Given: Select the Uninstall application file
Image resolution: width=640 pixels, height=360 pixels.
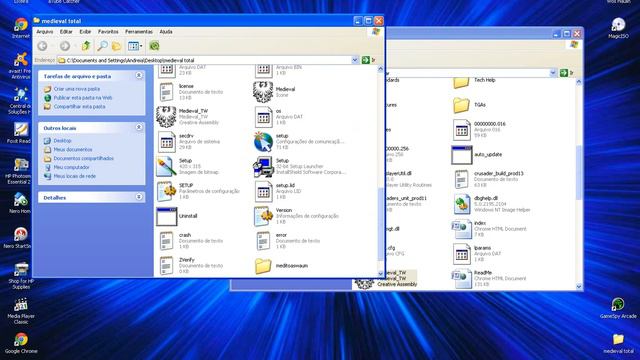Looking at the screenshot, I should [x=177, y=216].
